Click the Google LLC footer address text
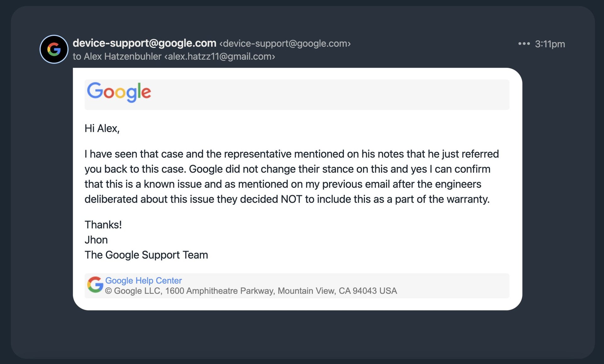 coord(251,291)
